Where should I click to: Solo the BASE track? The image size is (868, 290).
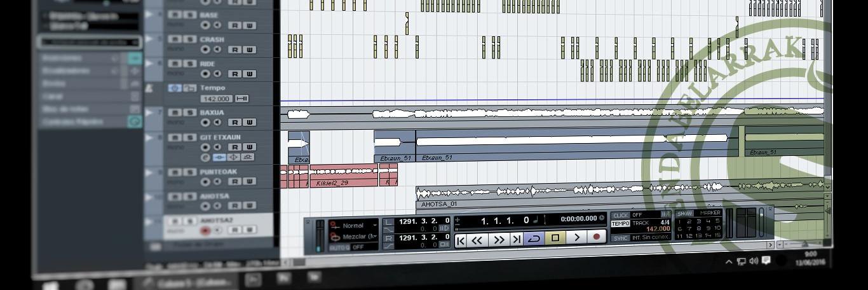190,15
